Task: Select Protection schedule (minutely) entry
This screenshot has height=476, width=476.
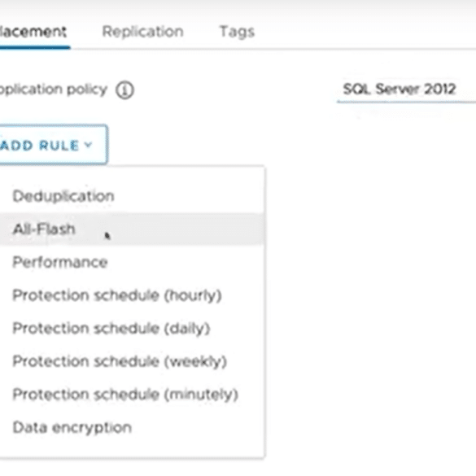Action: [x=132, y=395]
